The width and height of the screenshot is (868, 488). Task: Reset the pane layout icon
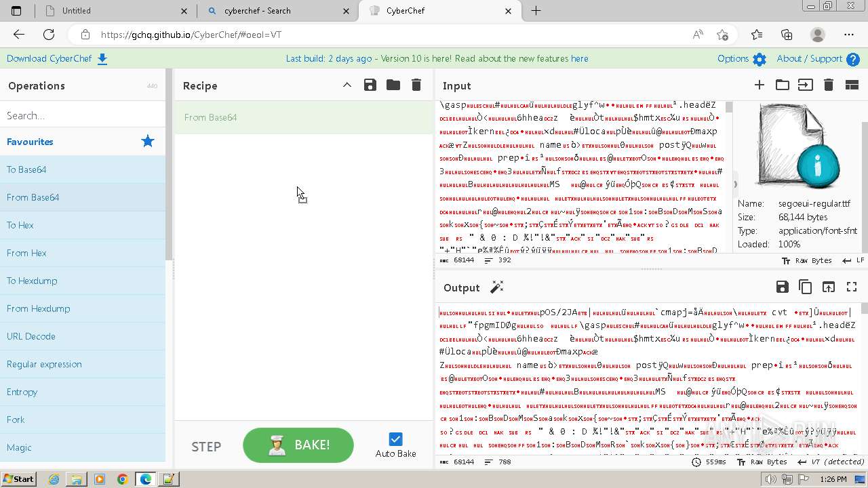(852, 85)
